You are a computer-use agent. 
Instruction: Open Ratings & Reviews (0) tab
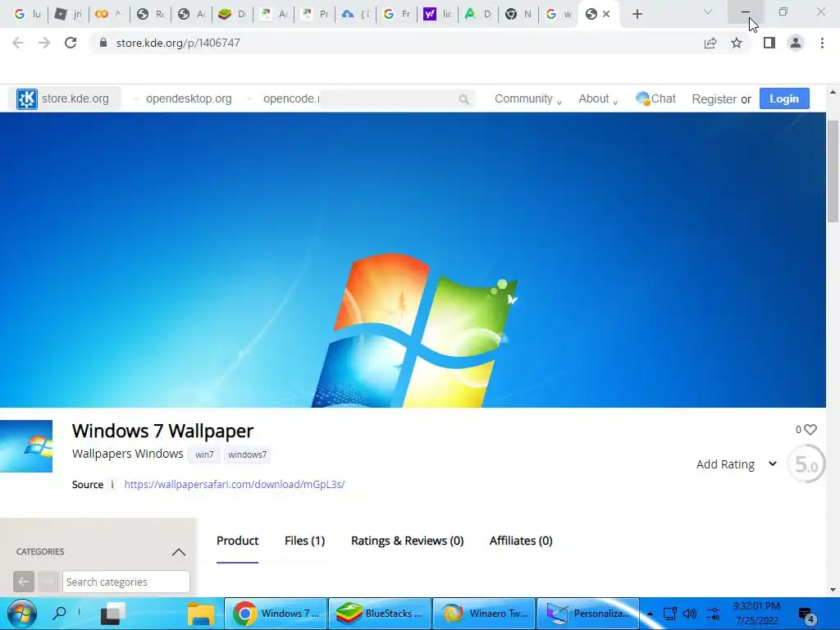(407, 541)
